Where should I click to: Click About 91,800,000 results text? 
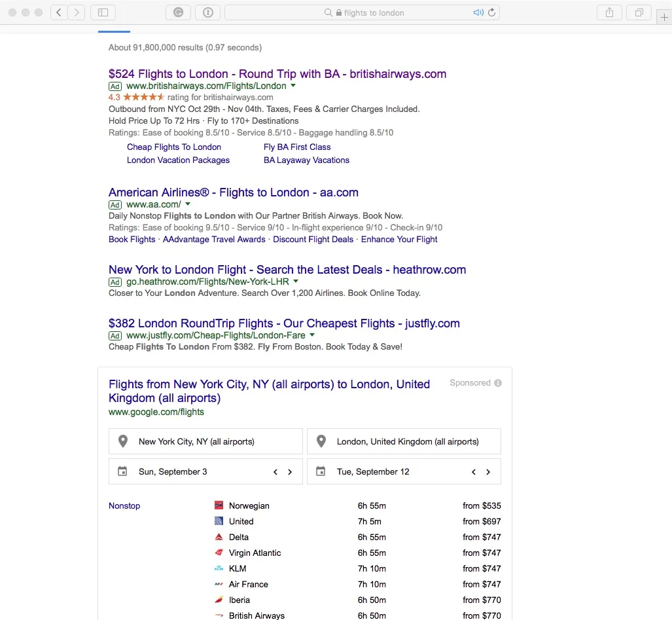[185, 48]
